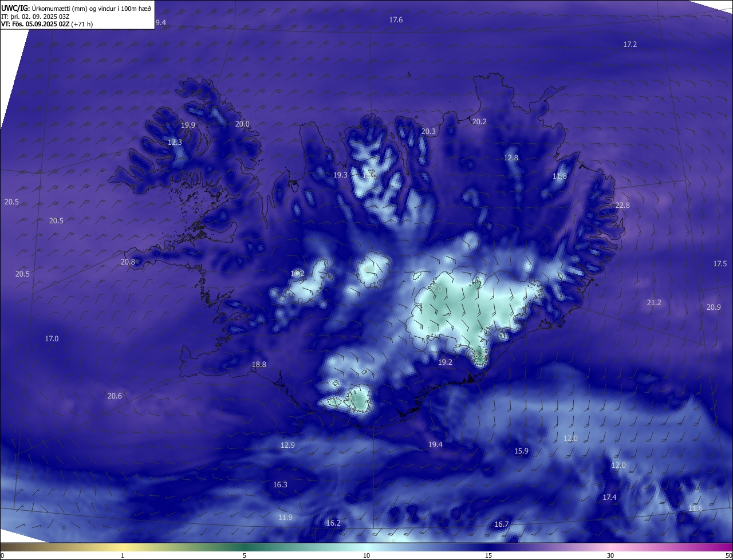Click the 12.8 value on the map
Viewport: 733px width, 560px height.
[x=511, y=158]
